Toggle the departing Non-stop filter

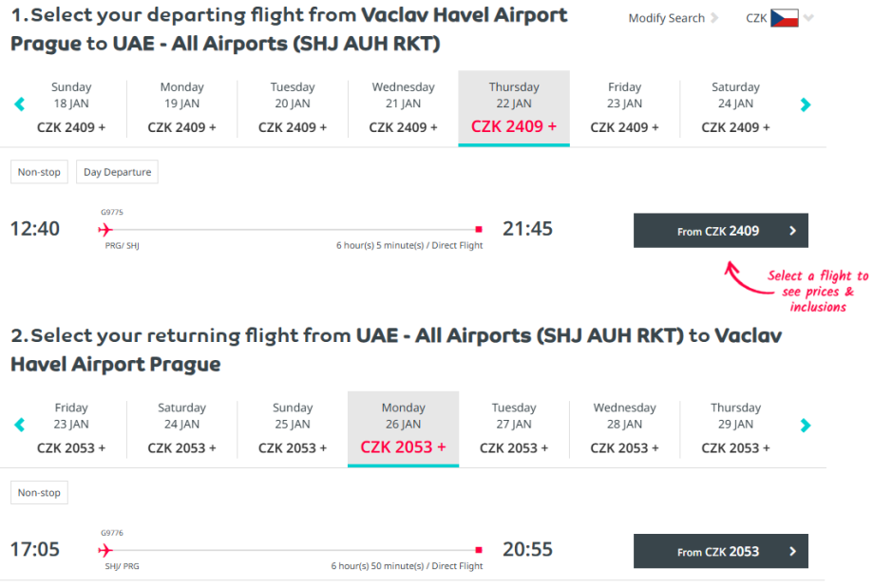(39, 172)
